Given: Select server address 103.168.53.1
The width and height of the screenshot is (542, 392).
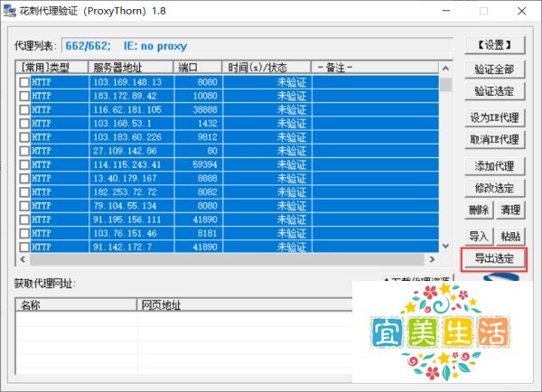Looking at the screenshot, I should click(122, 124).
